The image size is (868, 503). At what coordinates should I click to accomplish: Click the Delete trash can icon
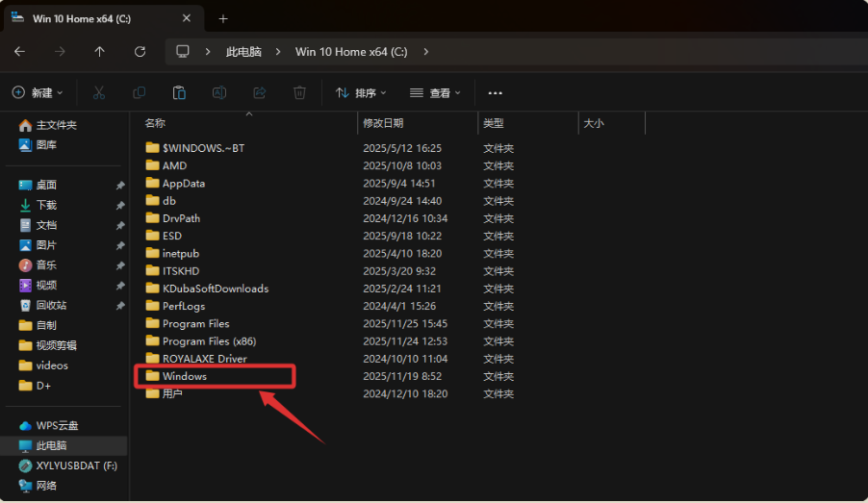(299, 93)
